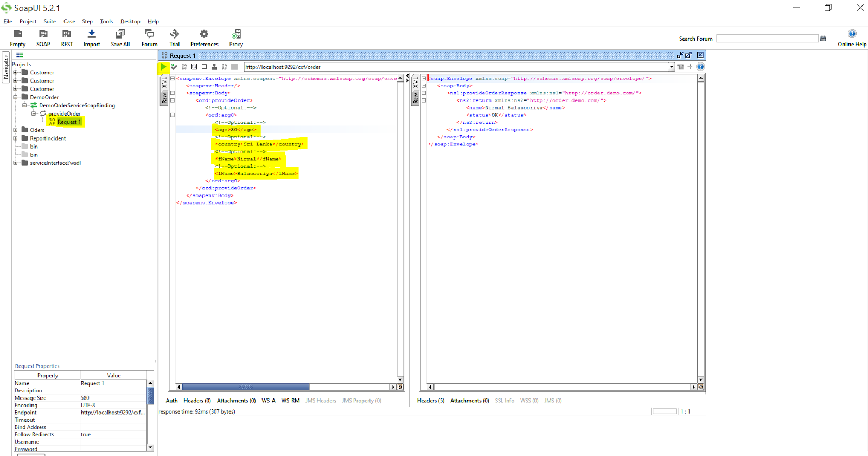The image size is (868, 456).
Task: Open the WS-A tab
Action: (x=269, y=401)
